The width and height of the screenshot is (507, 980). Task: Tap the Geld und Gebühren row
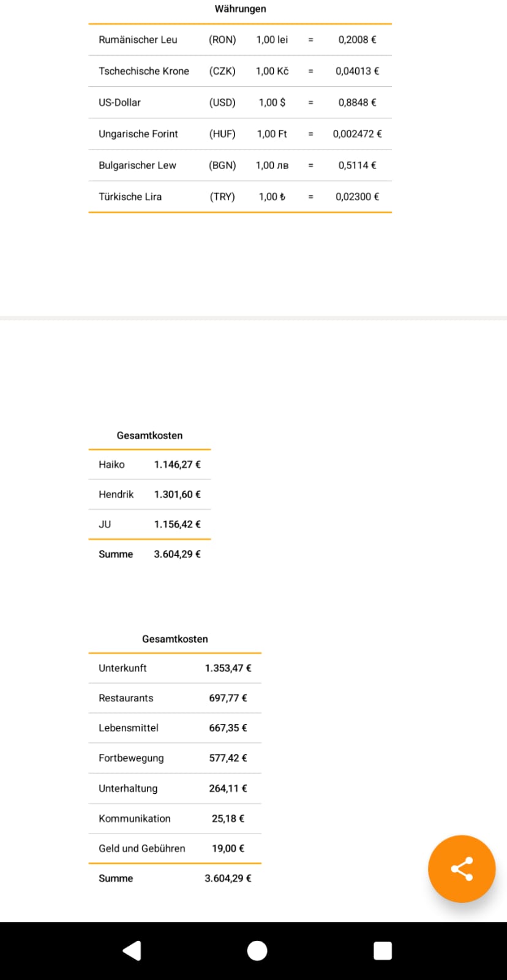tap(175, 848)
